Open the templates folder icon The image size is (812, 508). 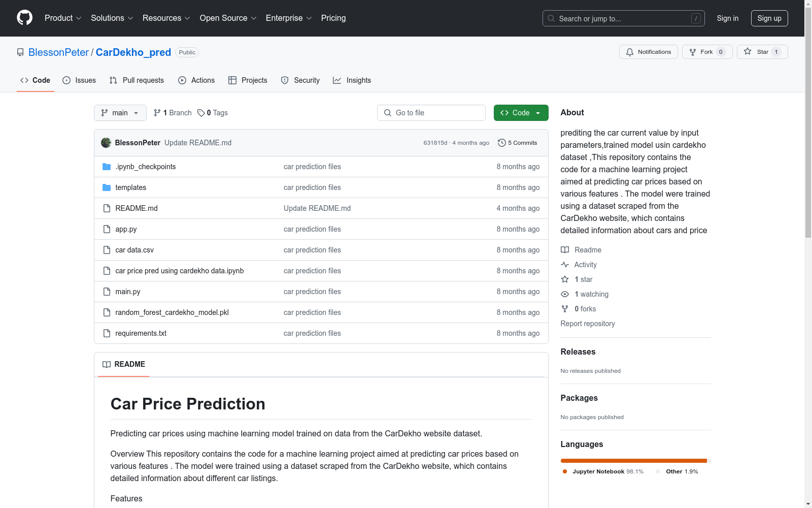107,187
